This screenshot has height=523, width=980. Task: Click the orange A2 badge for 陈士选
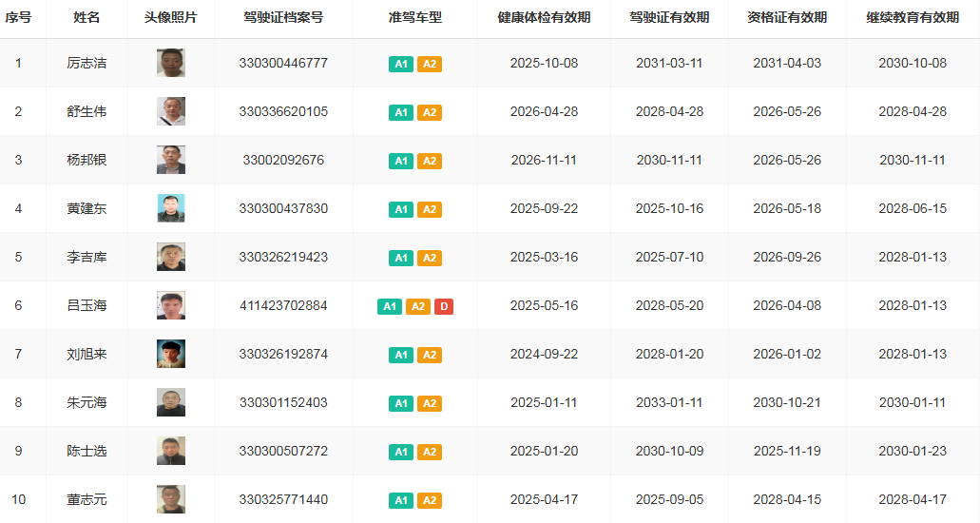[x=430, y=452]
